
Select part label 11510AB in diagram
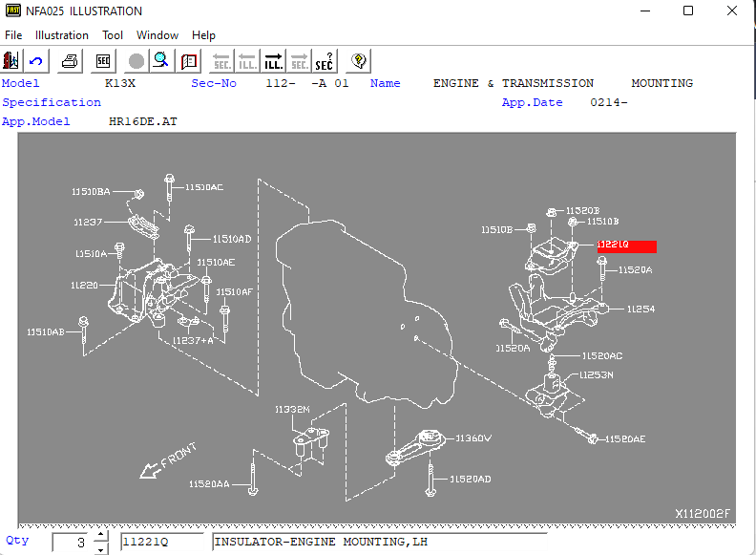(x=45, y=332)
